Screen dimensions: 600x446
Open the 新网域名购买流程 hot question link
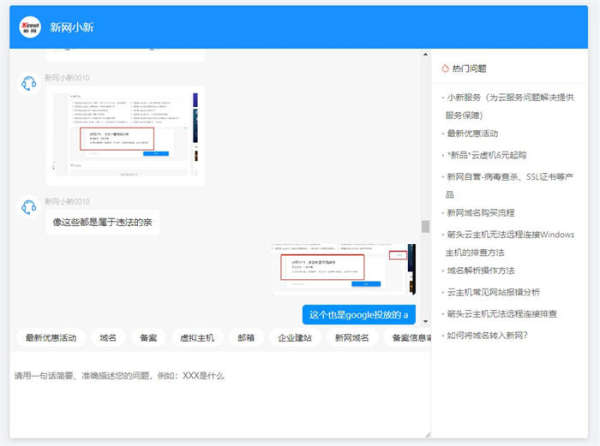(481, 212)
